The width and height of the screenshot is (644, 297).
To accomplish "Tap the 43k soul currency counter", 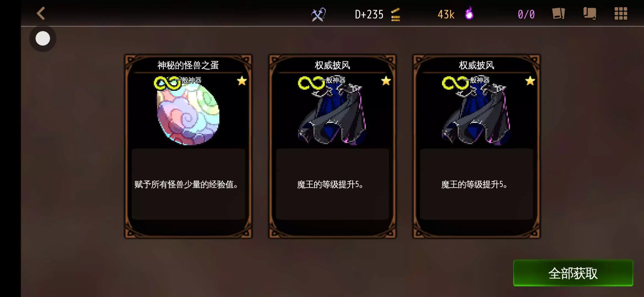I will [x=446, y=14].
